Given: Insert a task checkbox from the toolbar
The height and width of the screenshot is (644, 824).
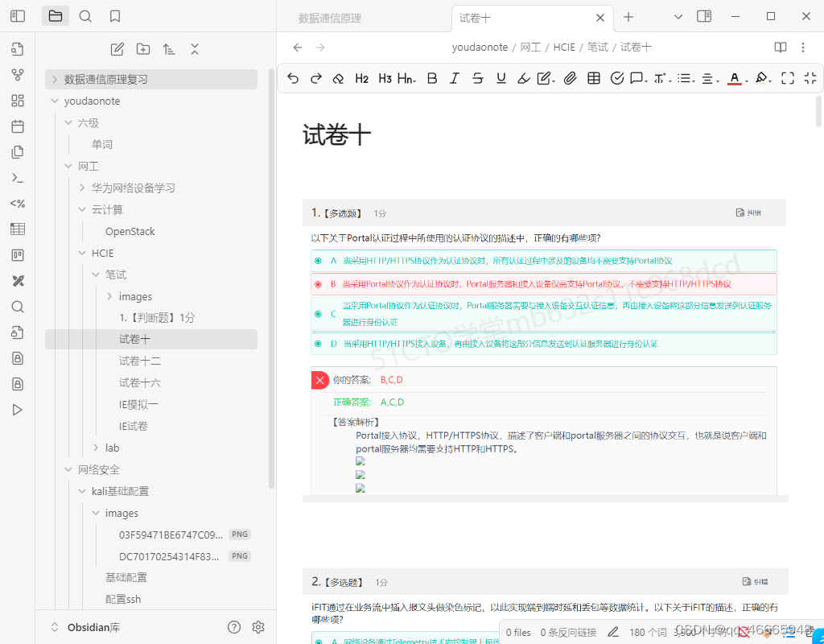Looking at the screenshot, I should (x=617, y=78).
